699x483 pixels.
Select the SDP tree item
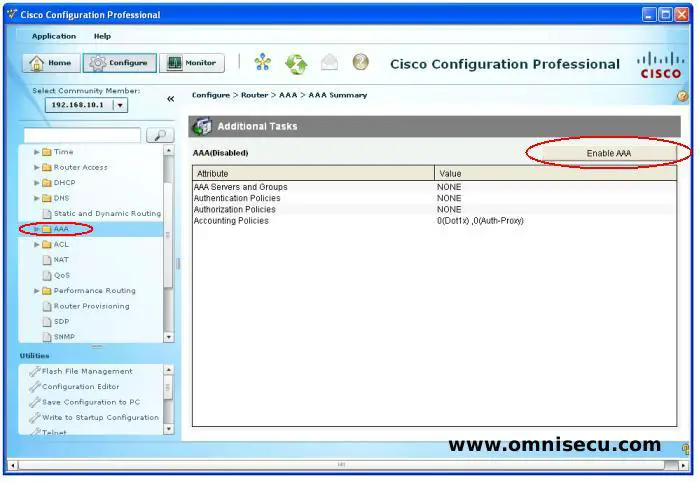(61, 322)
